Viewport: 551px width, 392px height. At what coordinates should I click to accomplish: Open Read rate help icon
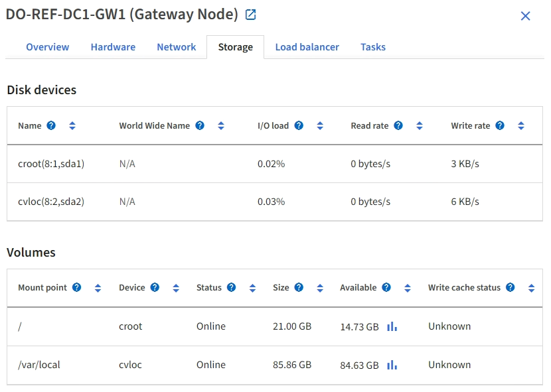pyautogui.click(x=398, y=125)
